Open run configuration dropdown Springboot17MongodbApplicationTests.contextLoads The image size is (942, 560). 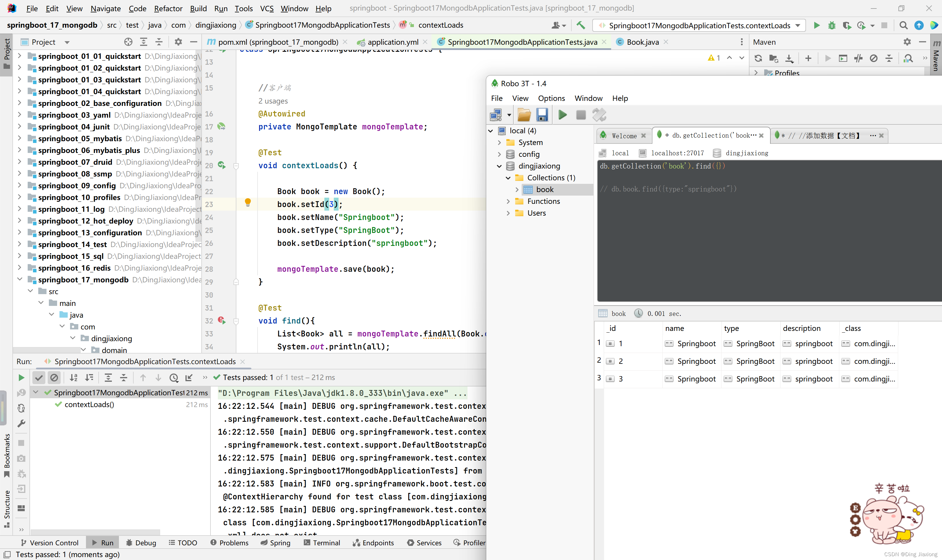699,25
